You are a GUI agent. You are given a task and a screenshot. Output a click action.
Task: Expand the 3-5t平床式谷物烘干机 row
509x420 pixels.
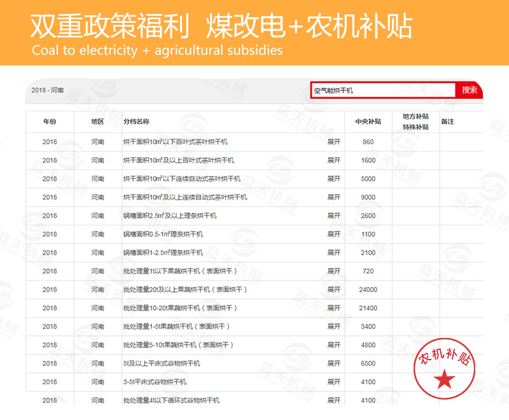(x=334, y=382)
